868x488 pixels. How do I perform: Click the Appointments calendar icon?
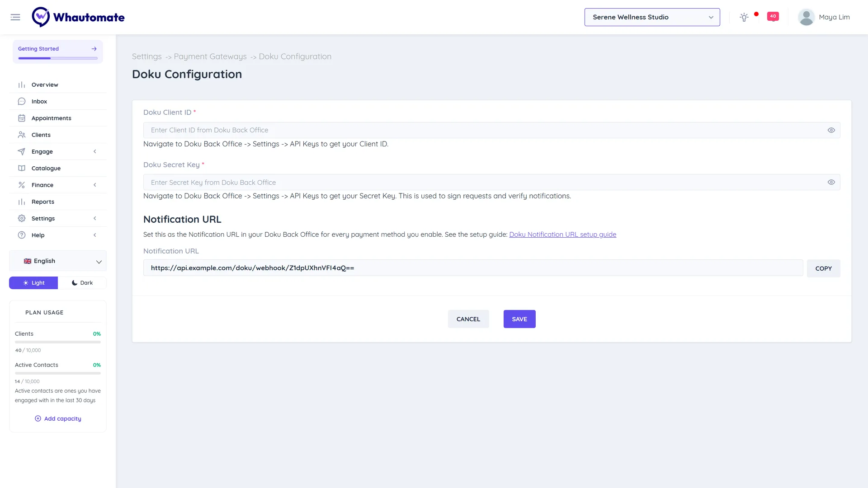click(x=22, y=118)
